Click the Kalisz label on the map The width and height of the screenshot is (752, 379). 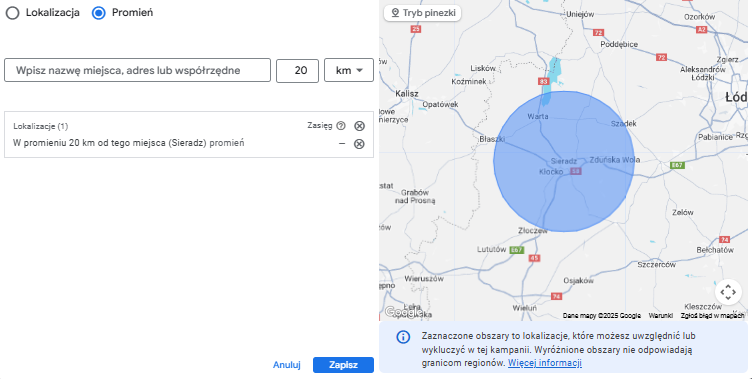pyautogui.click(x=407, y=94)
